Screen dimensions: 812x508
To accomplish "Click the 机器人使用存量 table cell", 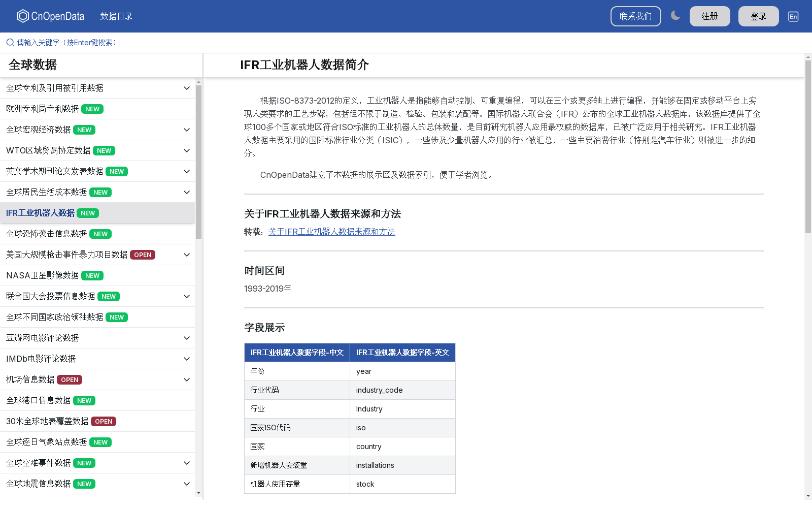I will 297,484.
